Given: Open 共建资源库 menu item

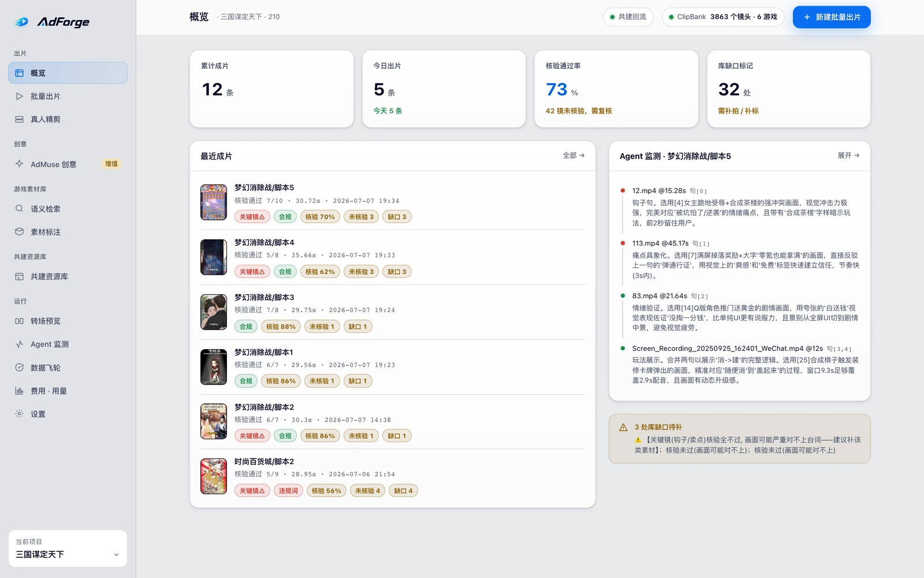Looking at the screenshot, I should pos(68,276).
